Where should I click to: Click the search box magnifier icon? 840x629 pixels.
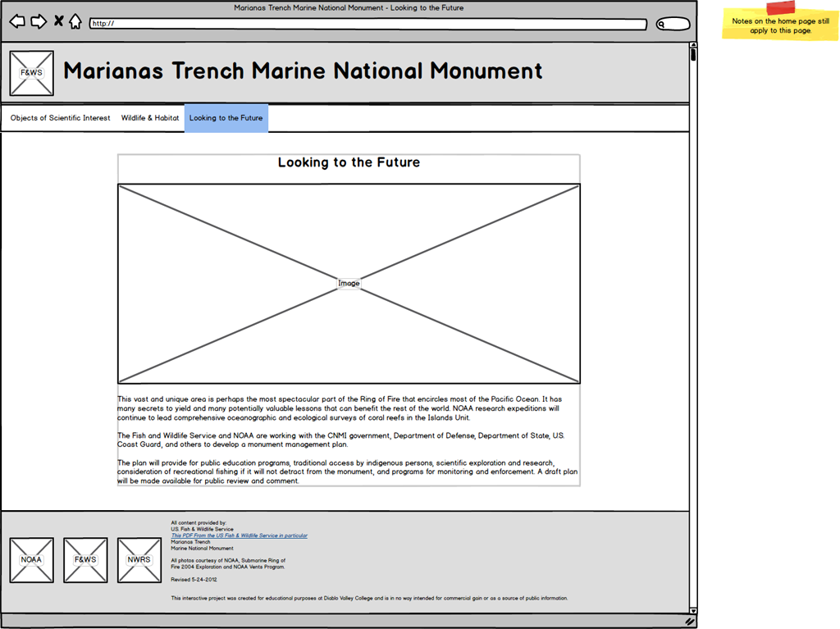click(x=662, y=25)
